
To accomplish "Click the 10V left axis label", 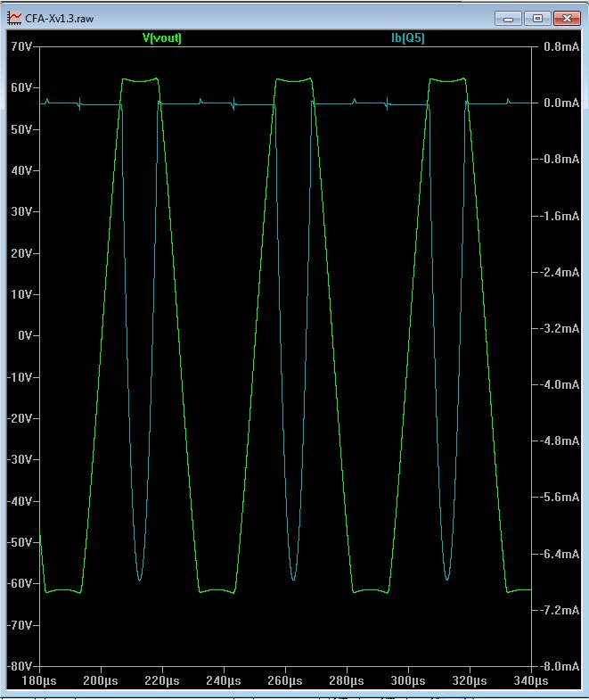I will pos(21,294).
